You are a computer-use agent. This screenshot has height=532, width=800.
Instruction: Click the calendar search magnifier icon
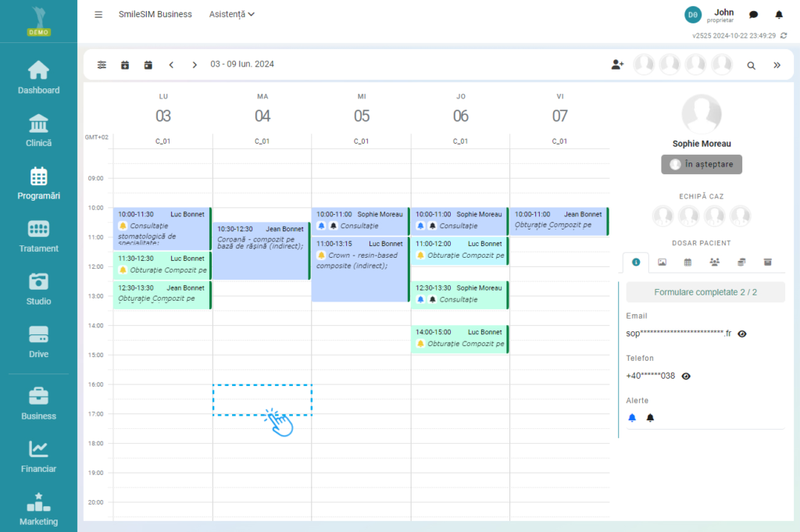point(751,66)
